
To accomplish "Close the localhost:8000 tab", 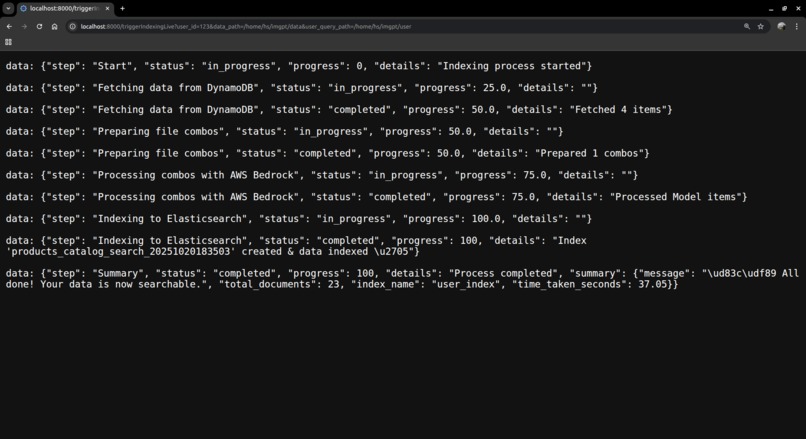I will click(x=107, y=8).
